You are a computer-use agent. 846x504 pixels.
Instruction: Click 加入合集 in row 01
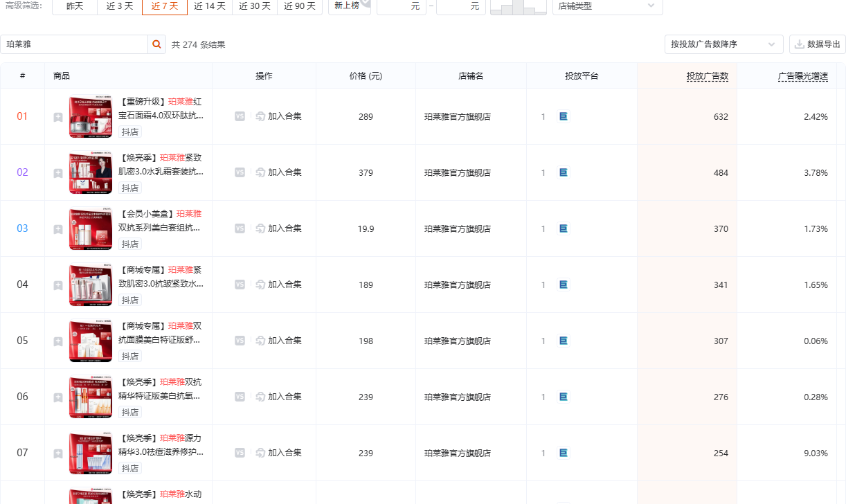tap(278, 116)
